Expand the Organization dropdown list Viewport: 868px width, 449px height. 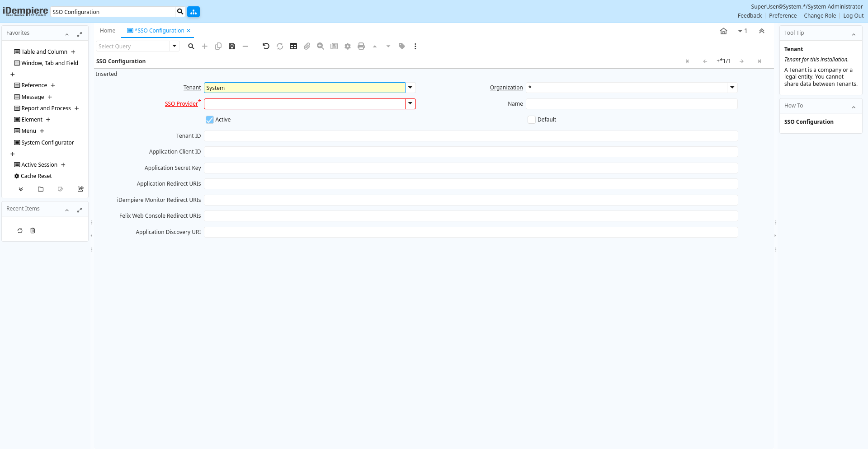732,88
